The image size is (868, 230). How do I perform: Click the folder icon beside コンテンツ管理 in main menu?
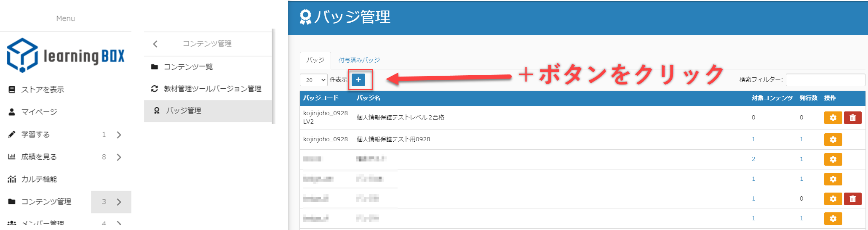coord(12,201)
